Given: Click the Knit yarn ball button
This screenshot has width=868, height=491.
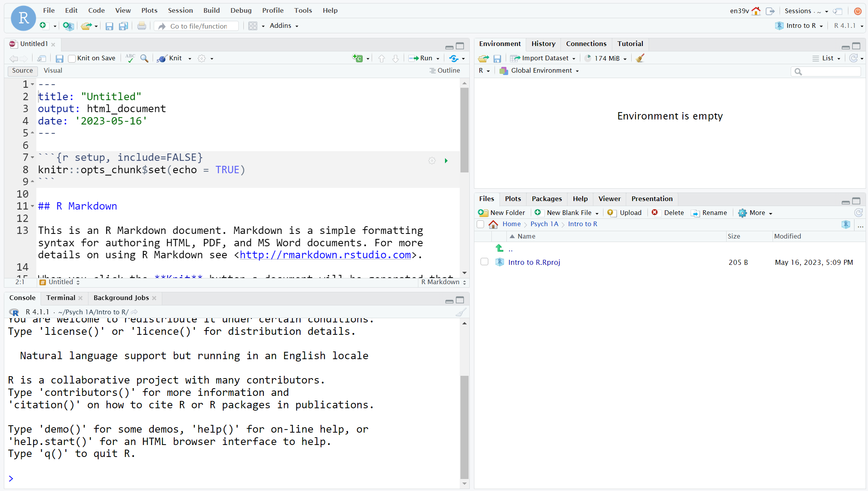Looking at the screenshot, I should pyautogui.click(x=170, y=58).
